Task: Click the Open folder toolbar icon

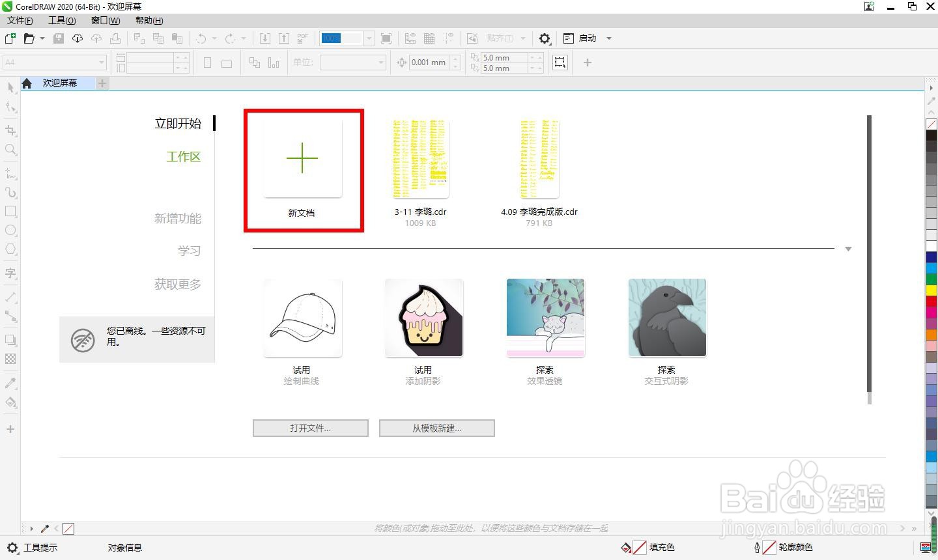Action: 29,38
